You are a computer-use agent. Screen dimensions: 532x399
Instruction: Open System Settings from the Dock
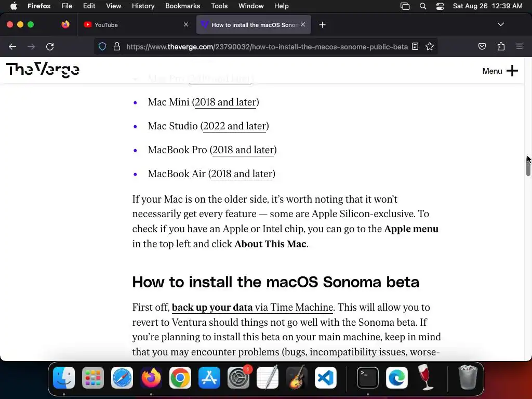(x=238, y=378)
